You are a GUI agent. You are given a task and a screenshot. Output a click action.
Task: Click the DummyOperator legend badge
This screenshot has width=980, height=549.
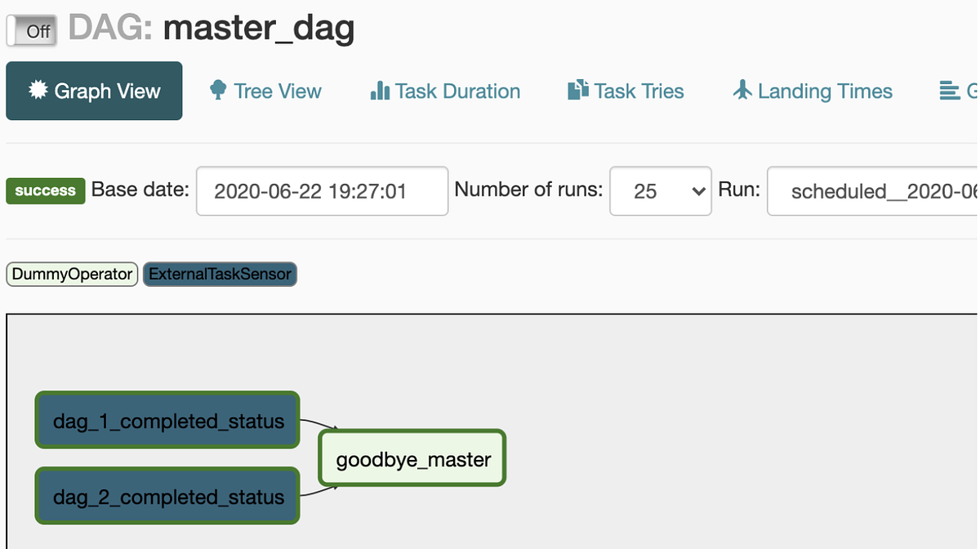[x=71, y=274]
